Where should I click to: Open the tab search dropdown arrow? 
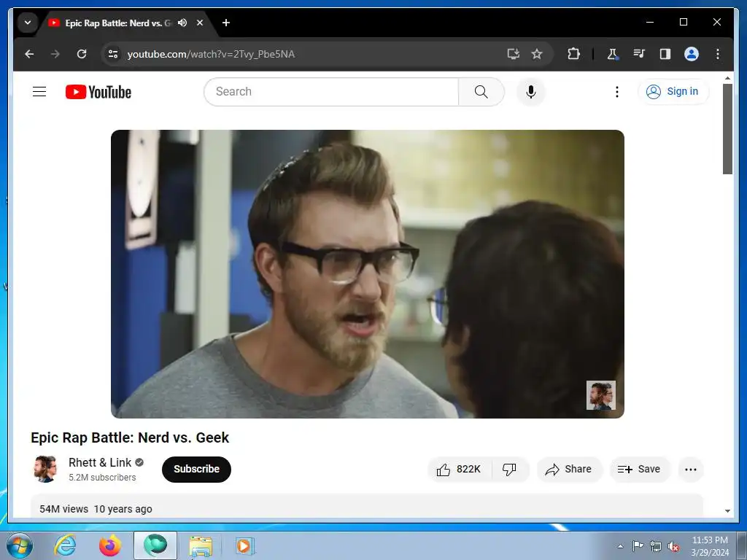coord(28,23)
